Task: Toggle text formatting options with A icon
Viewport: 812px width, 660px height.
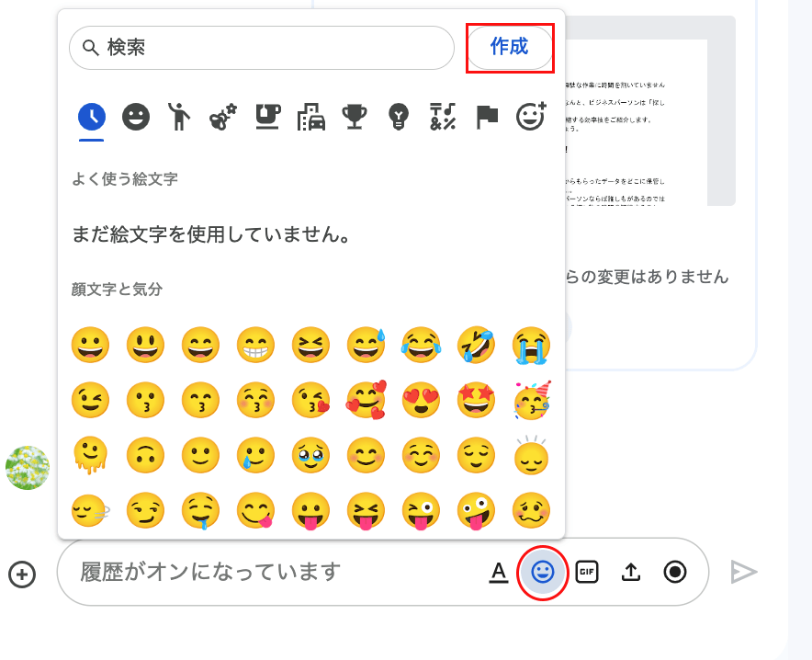Action: pos(499,572)
